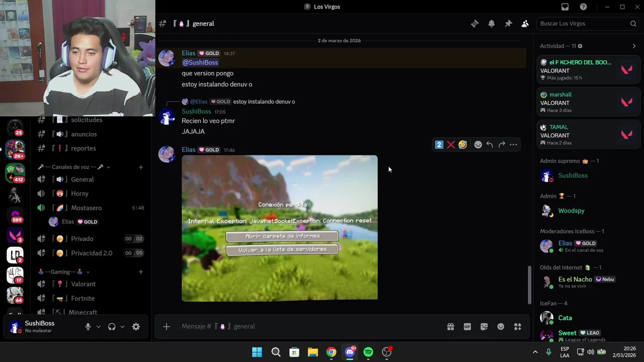Add the number 2 reaction
Image resolution: width=644 pixels, height=362 pixels.
(439, 145)
